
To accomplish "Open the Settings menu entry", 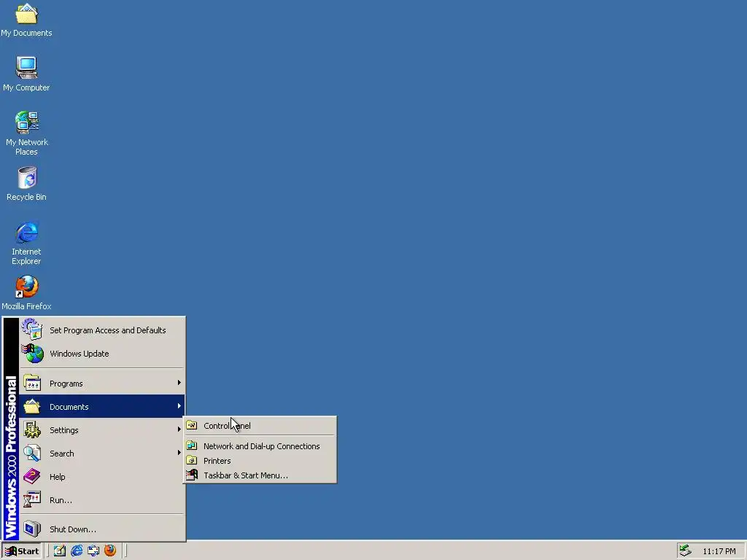I will pos(102,429).
